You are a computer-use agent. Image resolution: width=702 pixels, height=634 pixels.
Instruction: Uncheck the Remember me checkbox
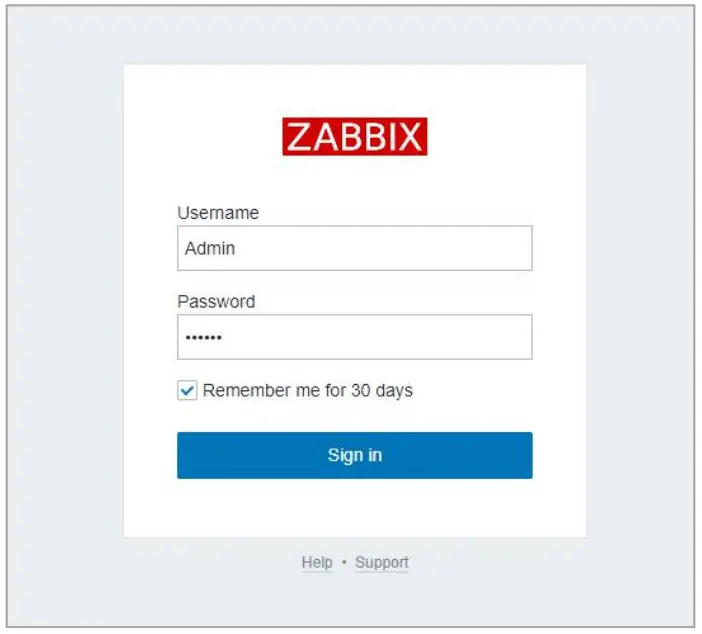point(187,391)
